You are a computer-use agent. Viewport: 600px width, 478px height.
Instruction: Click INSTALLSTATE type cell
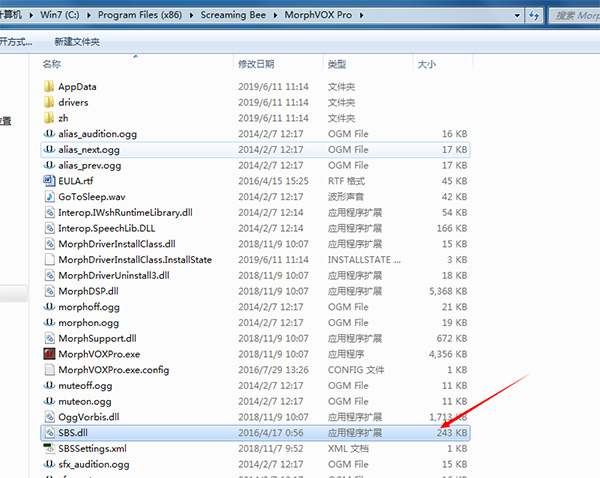364,260
